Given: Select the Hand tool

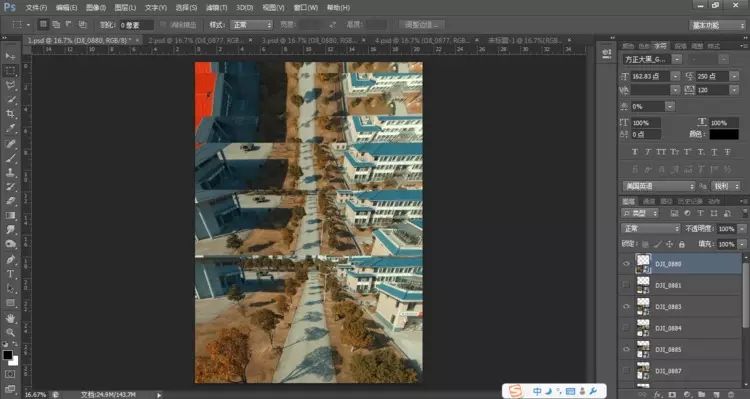Looking at the screenshot, I should pos(10,318).
